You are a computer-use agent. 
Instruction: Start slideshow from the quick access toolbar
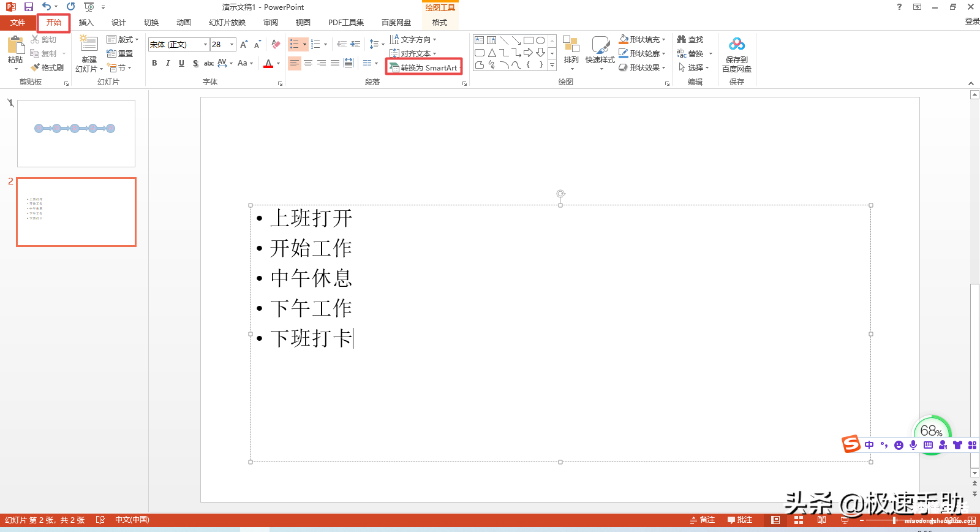tap(89, 7)
